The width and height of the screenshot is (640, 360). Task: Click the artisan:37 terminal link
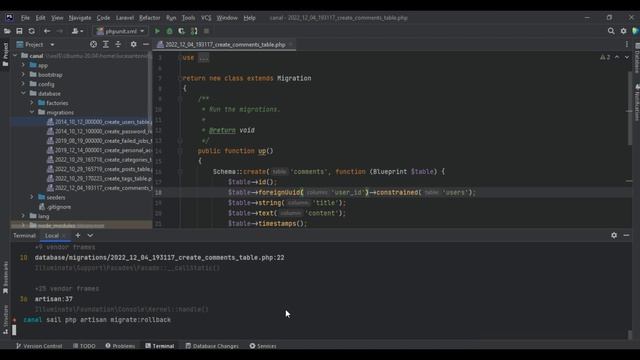(53, 299)
